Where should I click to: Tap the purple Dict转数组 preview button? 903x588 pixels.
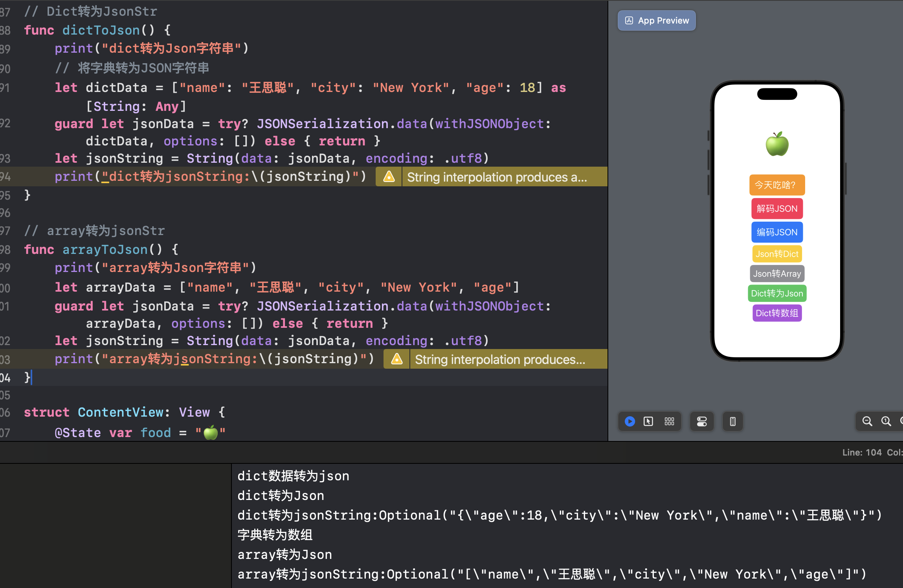(x=777, y=313)
